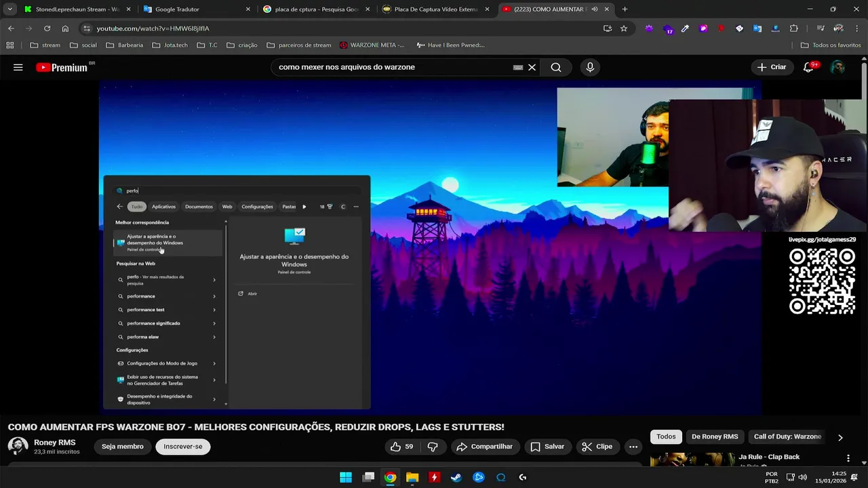Open the dice icon extension
This screenshot has width=868, height=488.
(x=740, y=28)
